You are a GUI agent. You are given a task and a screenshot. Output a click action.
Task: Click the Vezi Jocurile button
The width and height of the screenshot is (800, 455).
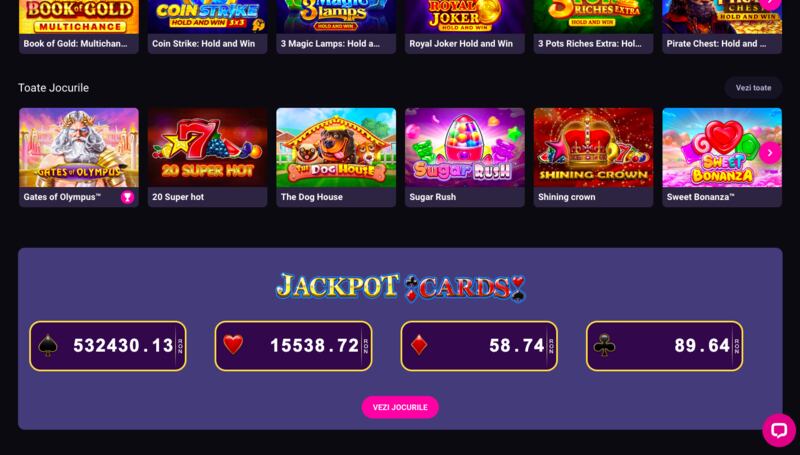400,407
